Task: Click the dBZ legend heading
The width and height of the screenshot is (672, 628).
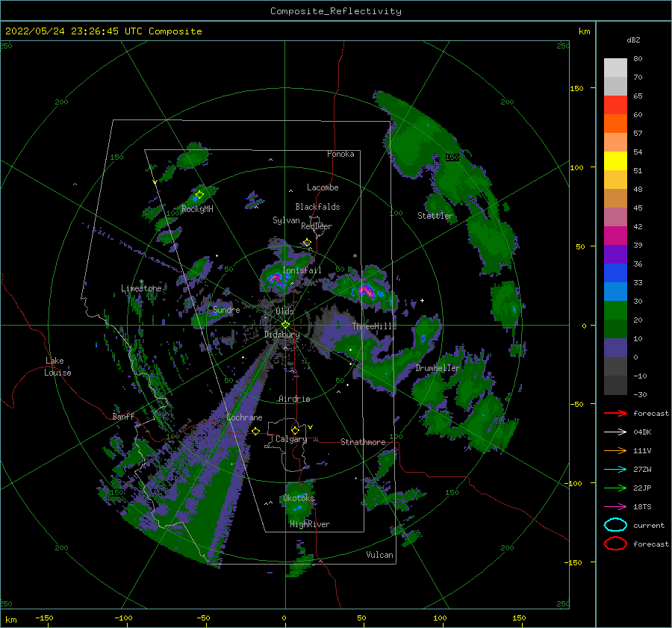Action: coord(633,40)
